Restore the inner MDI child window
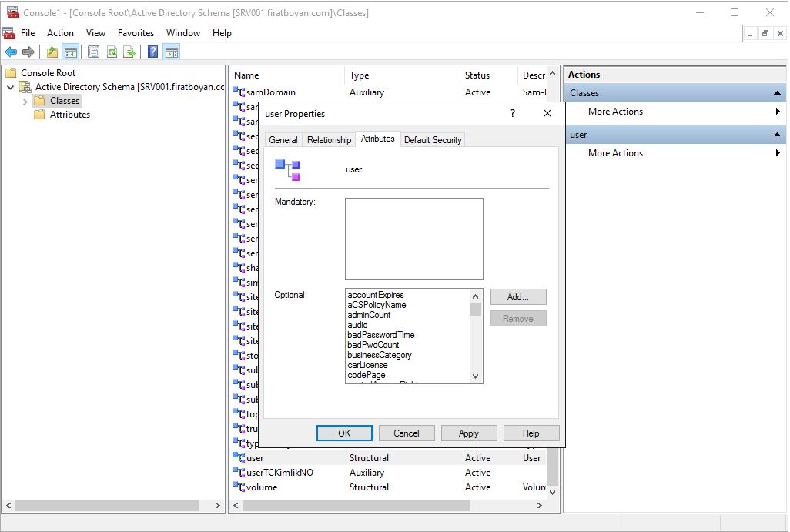 click(765, 34)
